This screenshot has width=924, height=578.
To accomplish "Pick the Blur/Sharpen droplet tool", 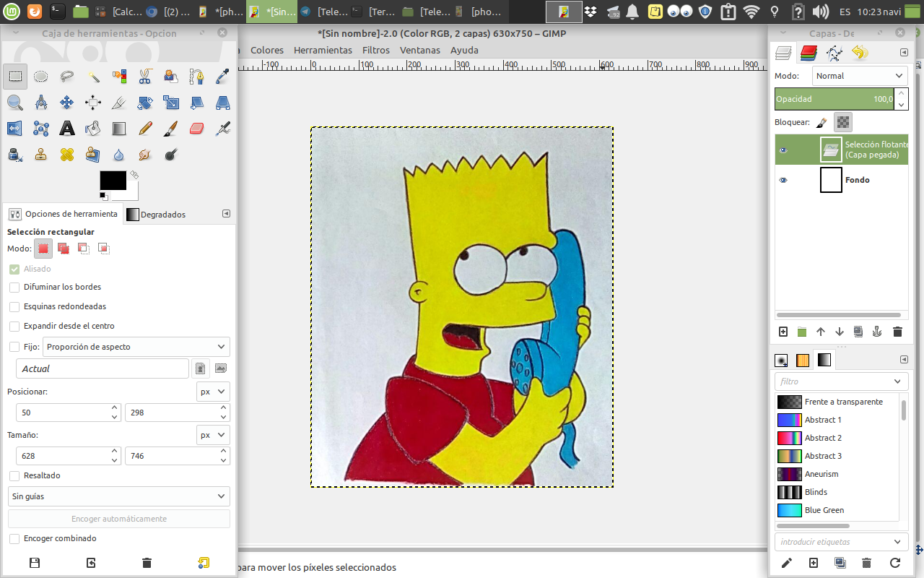I will click(x=119, y=154).
